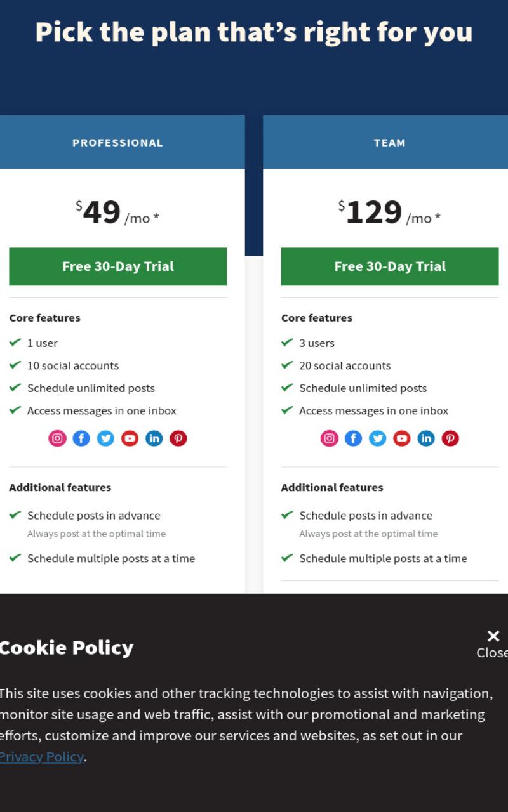Close the Cookie Policy banner
The height and width of the screenshot is (812, 508).
tap(493, 643)
